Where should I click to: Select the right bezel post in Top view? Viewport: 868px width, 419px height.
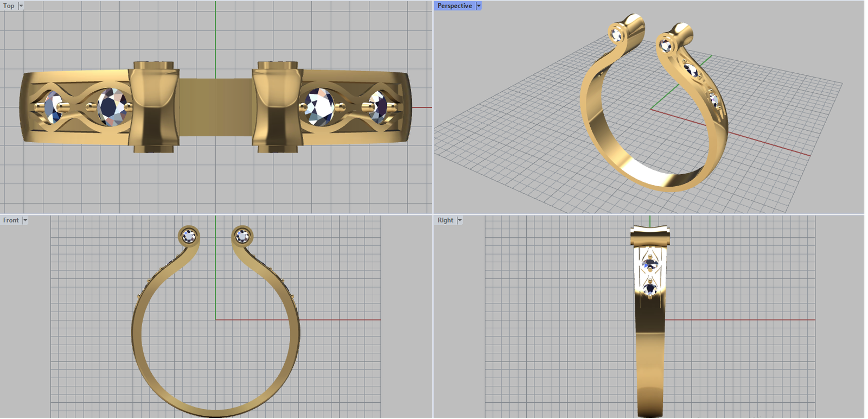[x=277, y=106]
